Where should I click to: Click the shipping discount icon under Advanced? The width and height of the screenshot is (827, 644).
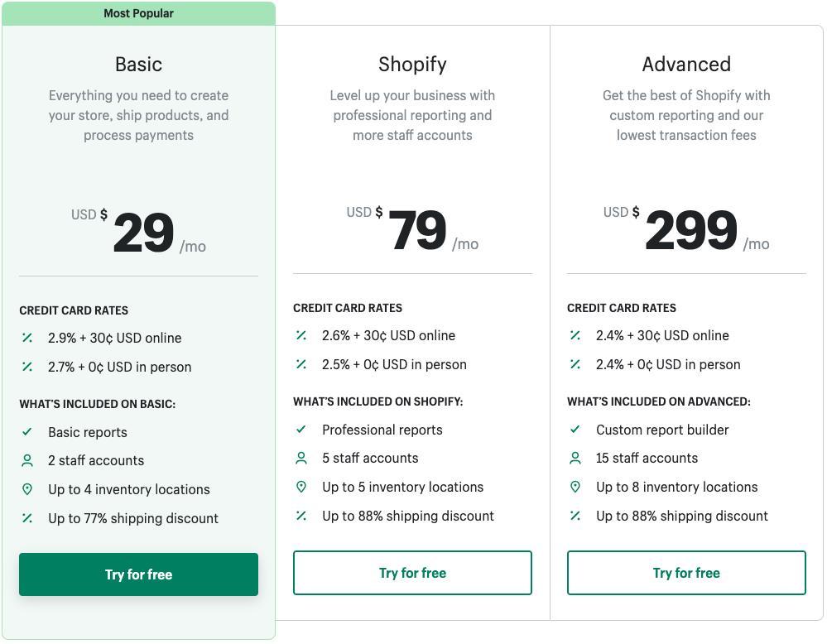click(x=574, y=515)
